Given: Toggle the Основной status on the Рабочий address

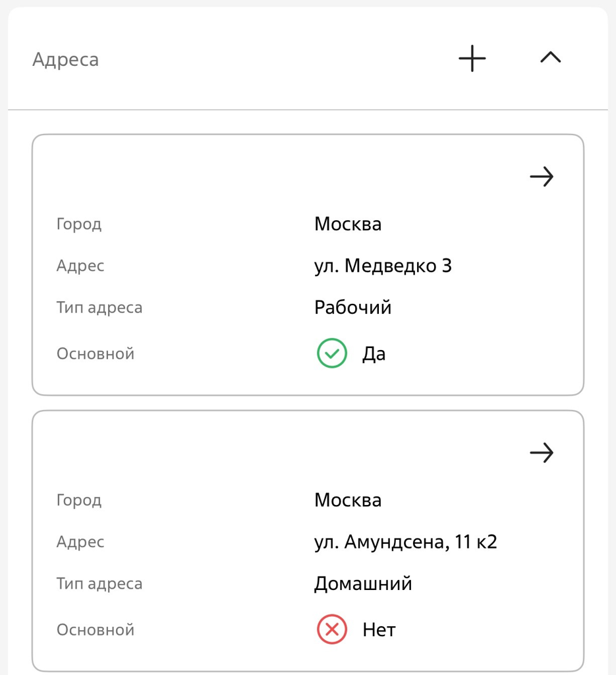Looking at the screenshot, I should pos(331,353).
